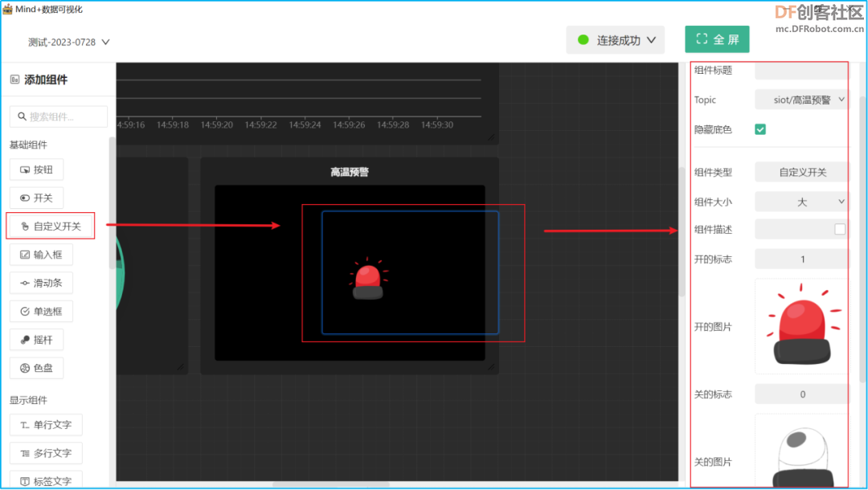The width and height of the screenshot is (868, 490).
Task: Click the 14:59:20 chart time label
Action: tap(216, 125)
